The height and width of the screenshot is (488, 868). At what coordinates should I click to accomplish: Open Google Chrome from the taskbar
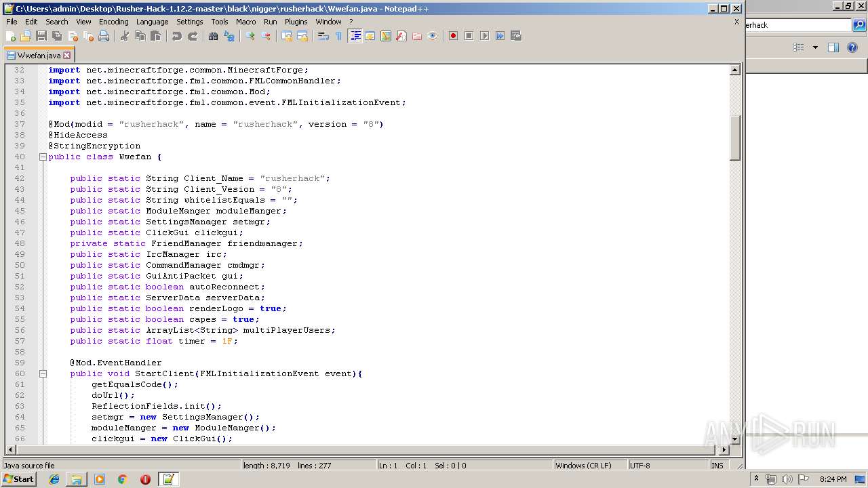click(122, 479)
